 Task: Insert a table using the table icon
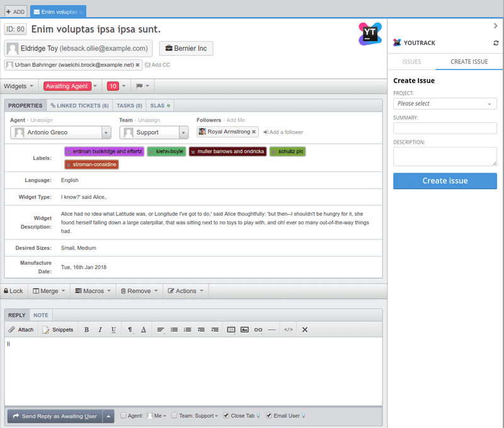pos(231,329)
